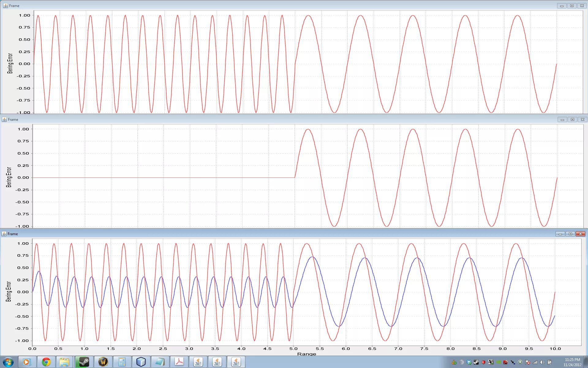Select the last Java window taskbar button

coord(236,362)
